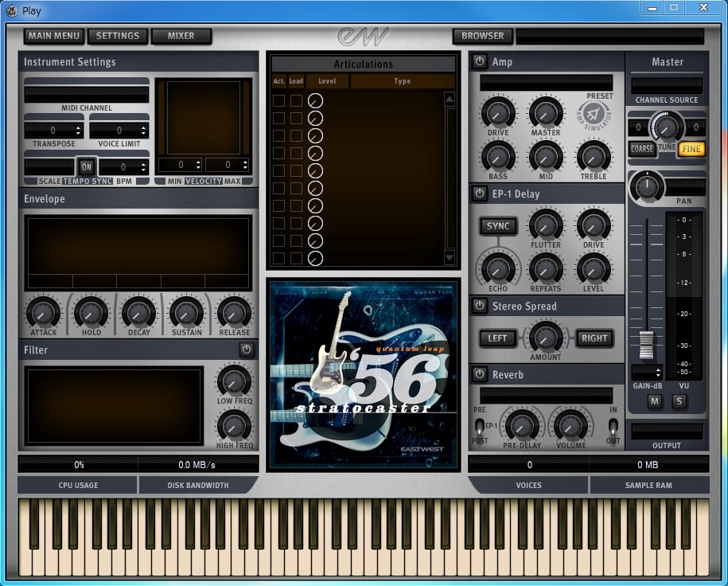Switch to the MIXER view
Image resolution: width=728 pixels, height=586 pixels.
(181, 36)
